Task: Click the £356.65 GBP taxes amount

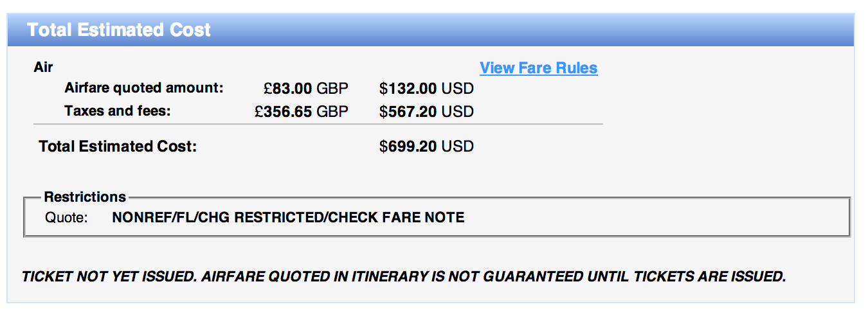Action: click(x=302, y=112)
